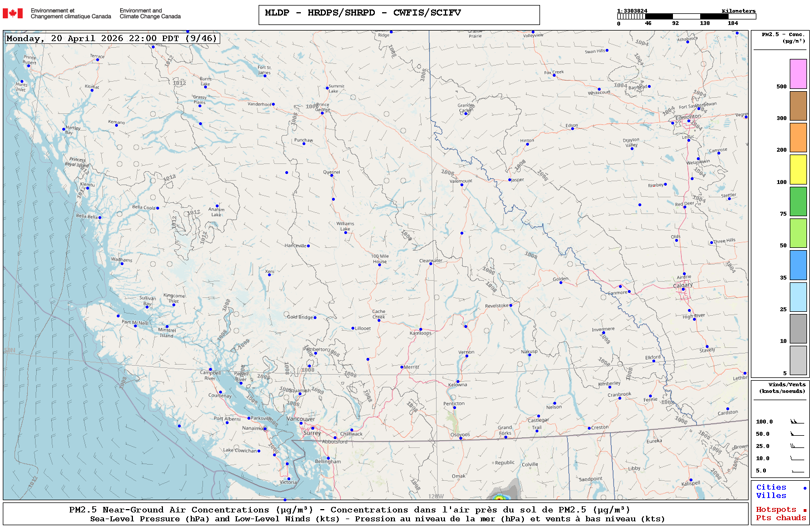Click the Canadian flag logo
The height and width of the screenshot is (528, 812).
[x=13, y=13]
